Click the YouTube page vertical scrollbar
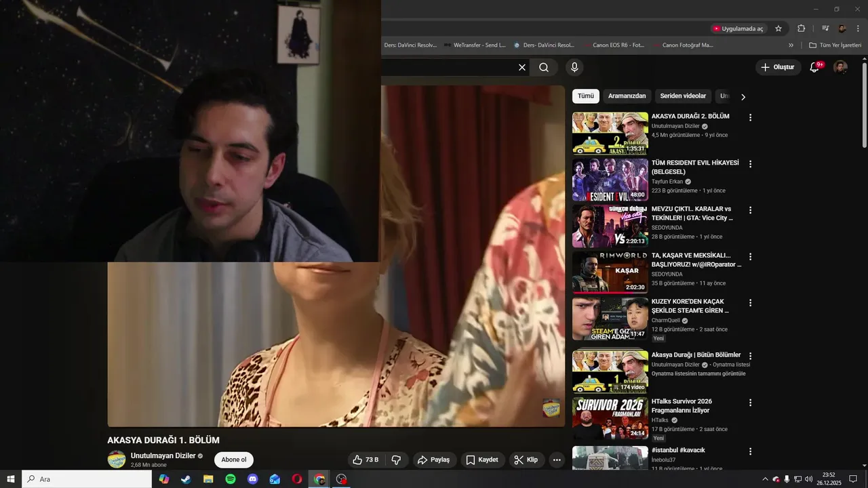 coord(864,105)
